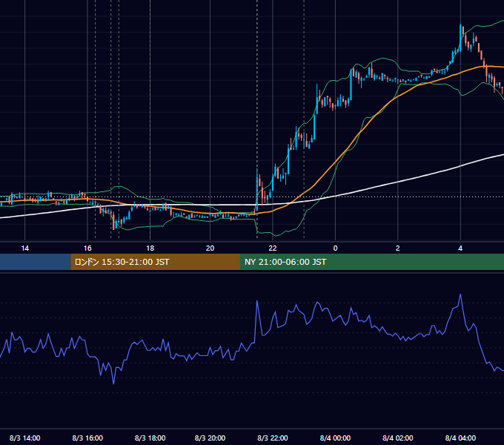Click the 8/3 14:00 indicator axis label
The height and width of the screenshot is (445, 504).
(x=24, y=438)
